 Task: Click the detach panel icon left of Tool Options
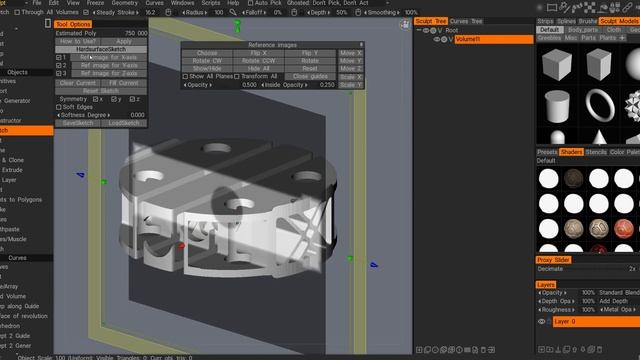tap(48, 24)
